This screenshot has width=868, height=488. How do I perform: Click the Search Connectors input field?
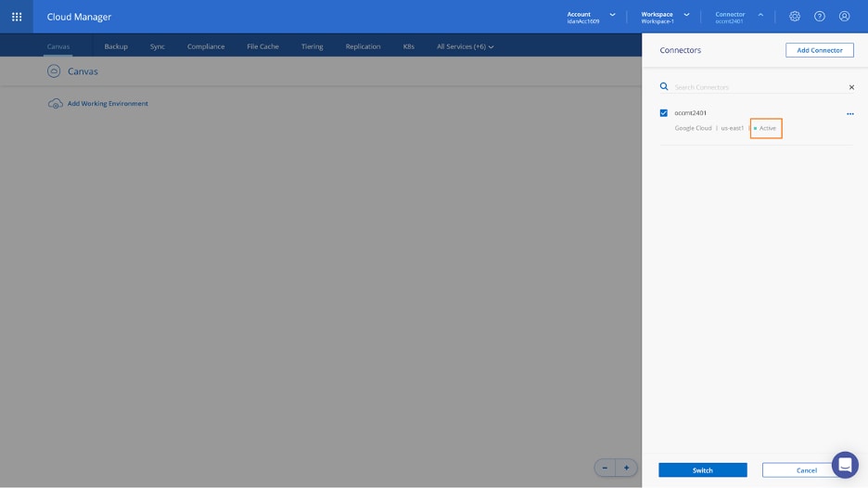(x=756, y=87)
